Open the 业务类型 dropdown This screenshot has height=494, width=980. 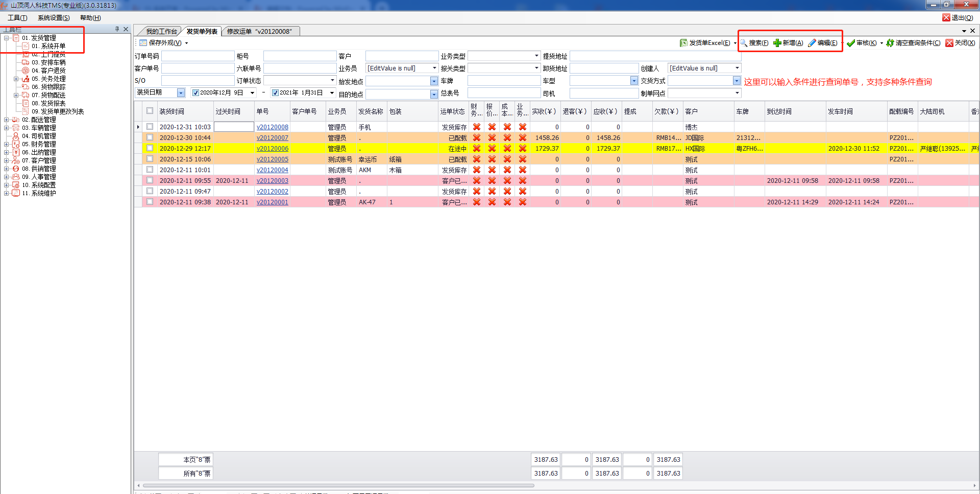click(536, 56)
